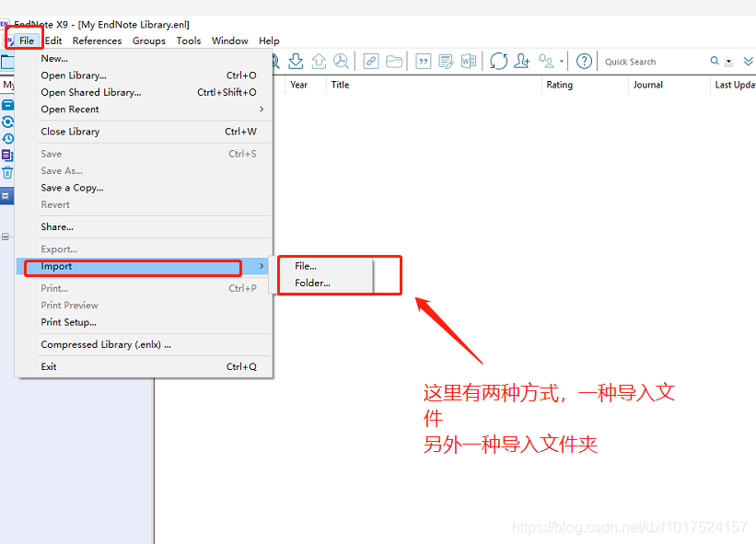Expand the search panel double-chevron
This screenshot has height=544, width=756.
[749, 61]
